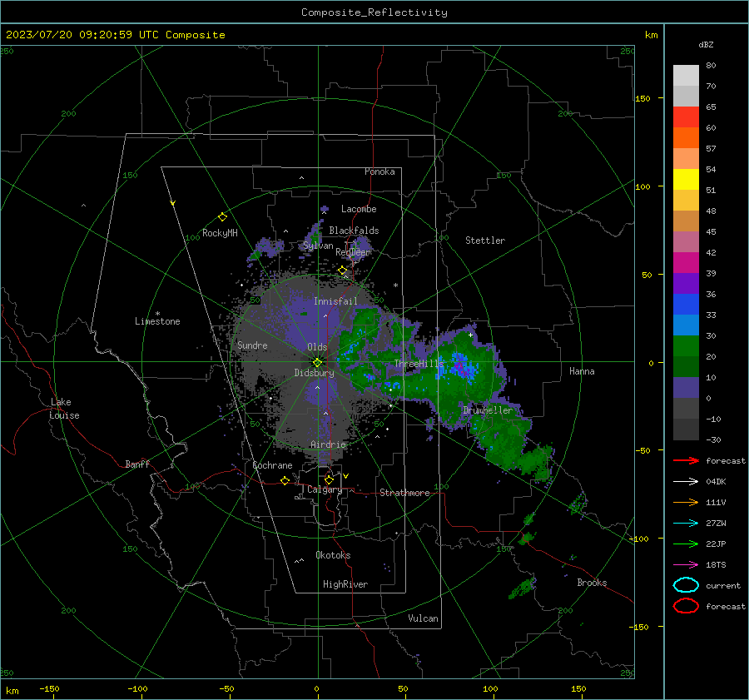Viewport: 749px width, 700px height.
Task: Click the Okotoks city label
Action: coord(333,555)
